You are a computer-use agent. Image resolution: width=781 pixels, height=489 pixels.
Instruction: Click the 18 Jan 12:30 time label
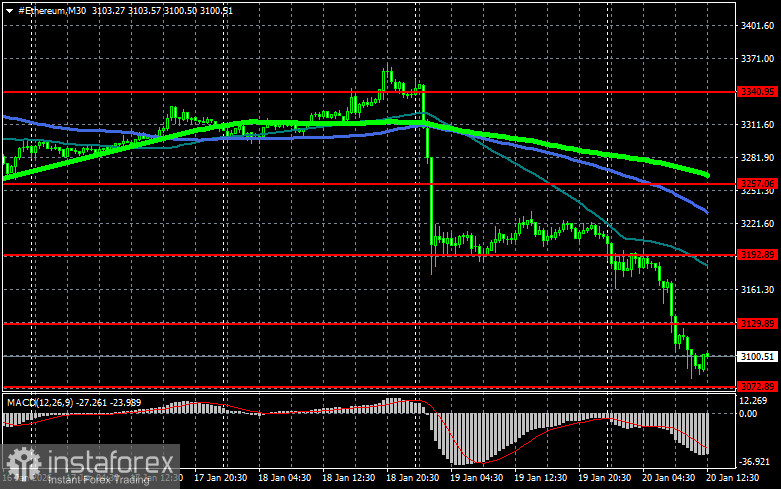(349, 478)
